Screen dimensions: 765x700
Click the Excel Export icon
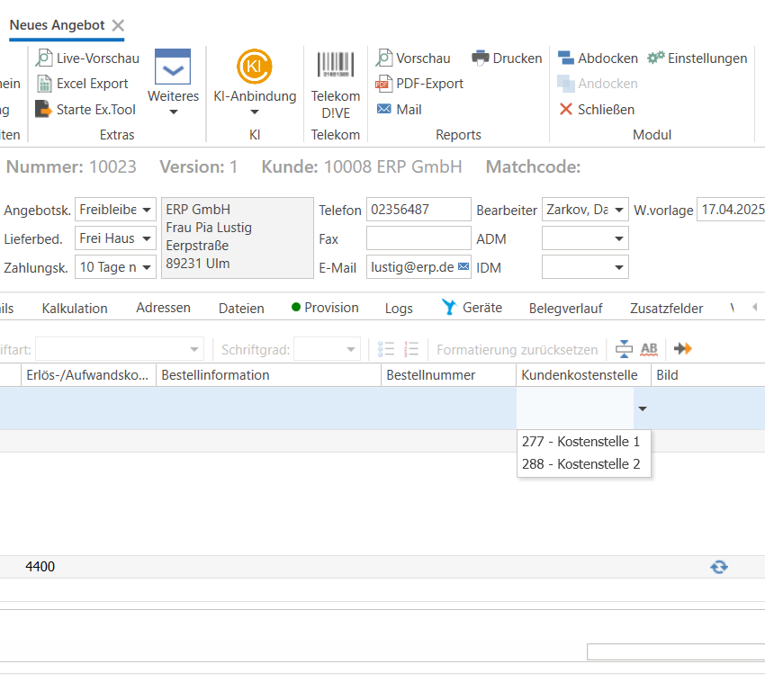44,84
